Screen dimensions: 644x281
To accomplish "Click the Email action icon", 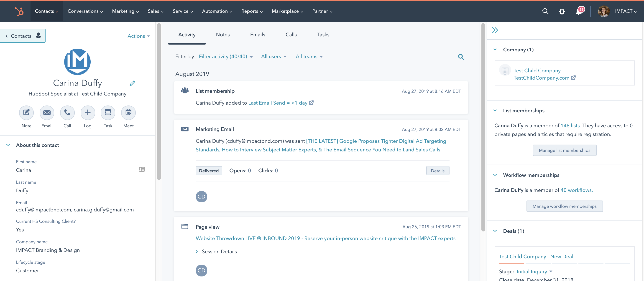I will (x=47, y=113).
